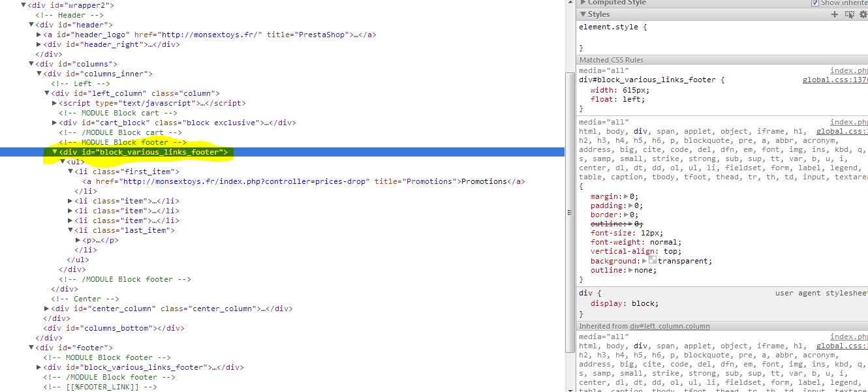
Task: Click the display: block declaration
Action: (625, 303)
